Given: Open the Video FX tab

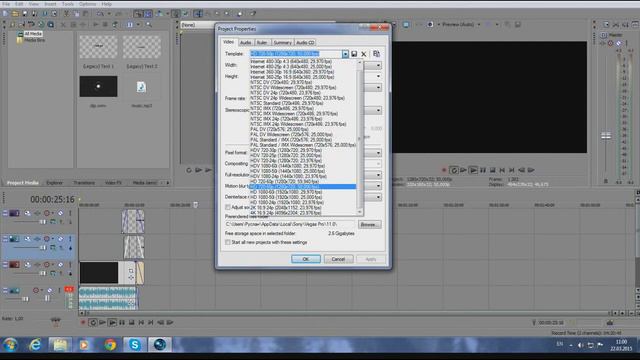Looking at the screenshot, I should point(113,183).
